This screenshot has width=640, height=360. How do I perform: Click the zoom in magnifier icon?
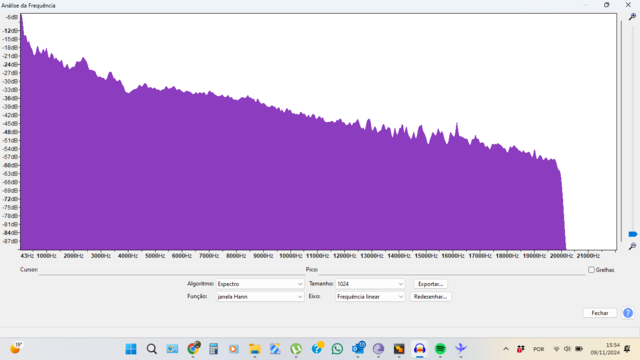pos(632,17)
